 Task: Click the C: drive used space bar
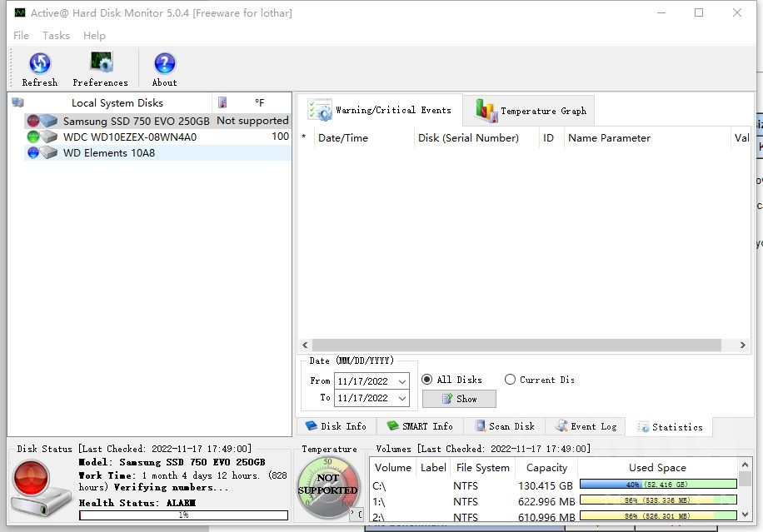(657, 485)
